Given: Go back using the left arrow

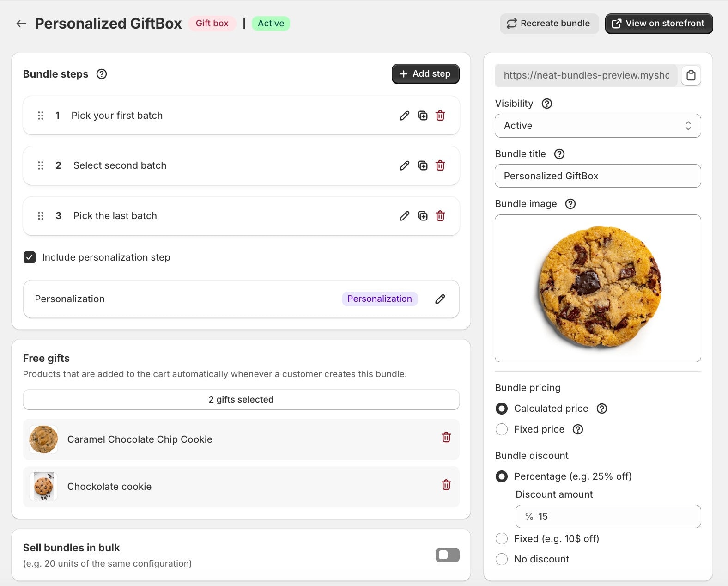Looking at the screenshot, I should [21, 24].
